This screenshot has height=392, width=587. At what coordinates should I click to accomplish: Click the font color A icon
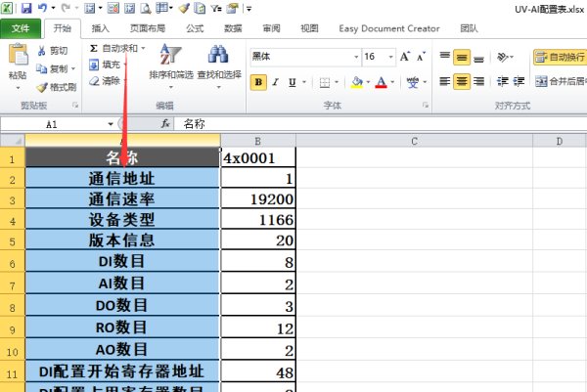pos(382,82)
